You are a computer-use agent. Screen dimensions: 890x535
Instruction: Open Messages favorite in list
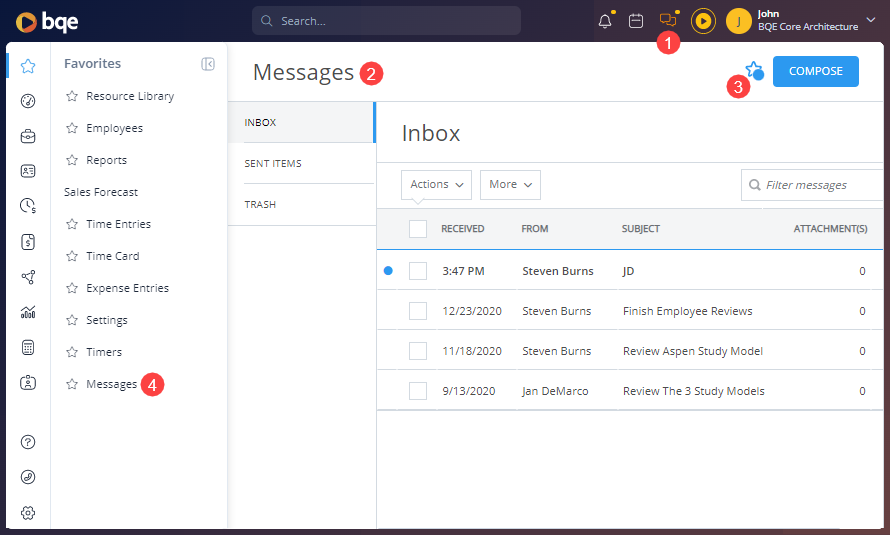(112, 385)
